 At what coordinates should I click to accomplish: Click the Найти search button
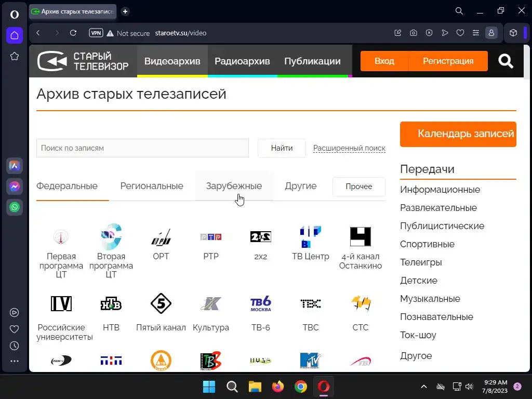pyautogui.click(x=282, y=148)
